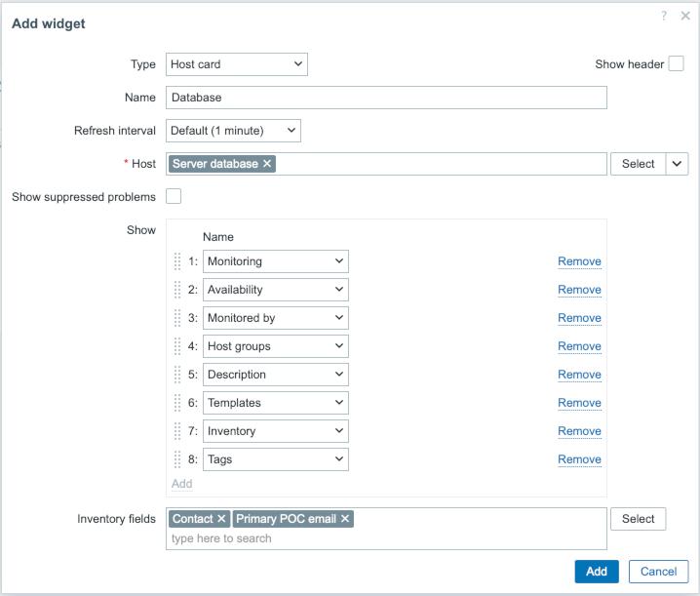The image size is (700, 596).
Task: Click the row number 8: label
Action: pos(192,459)
